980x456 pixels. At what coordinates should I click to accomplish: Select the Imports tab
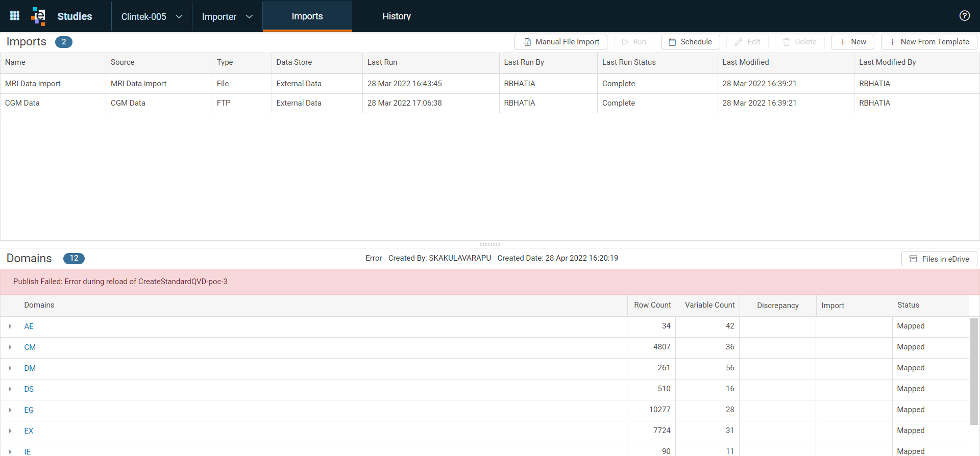point(307,16)
